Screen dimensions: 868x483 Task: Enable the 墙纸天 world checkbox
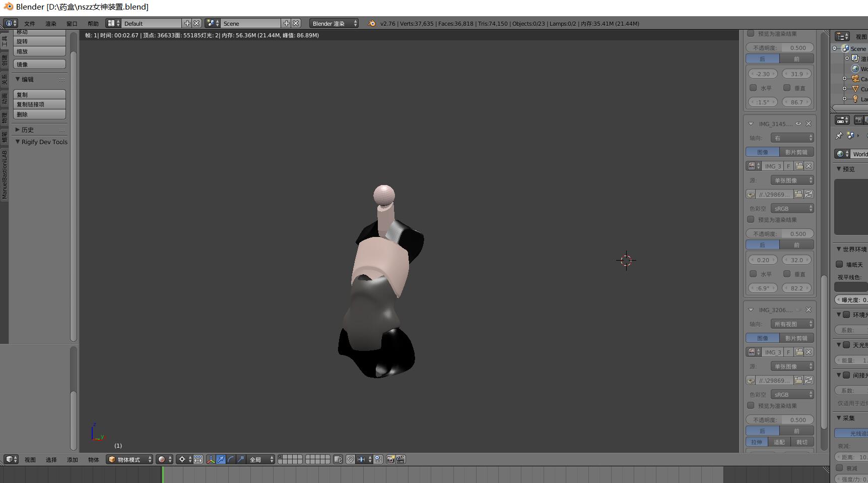[839, 264]
